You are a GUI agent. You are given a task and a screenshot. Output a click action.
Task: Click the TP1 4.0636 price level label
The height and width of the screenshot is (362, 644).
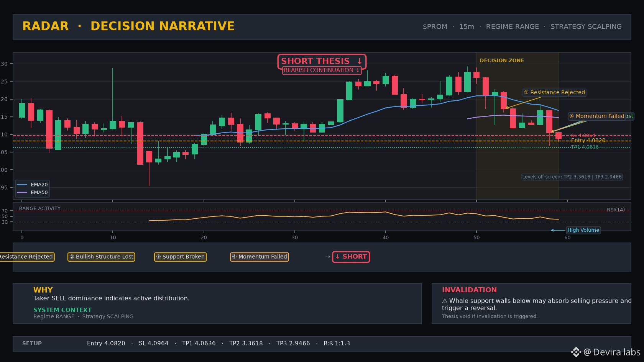pos(585,147)
